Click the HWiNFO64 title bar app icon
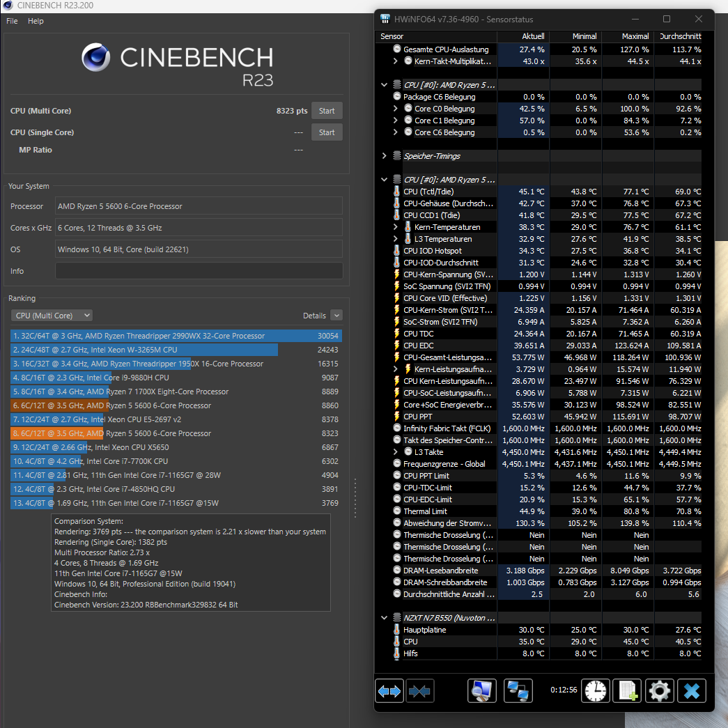This screenshot has width=728, height=728. point(385,19)
